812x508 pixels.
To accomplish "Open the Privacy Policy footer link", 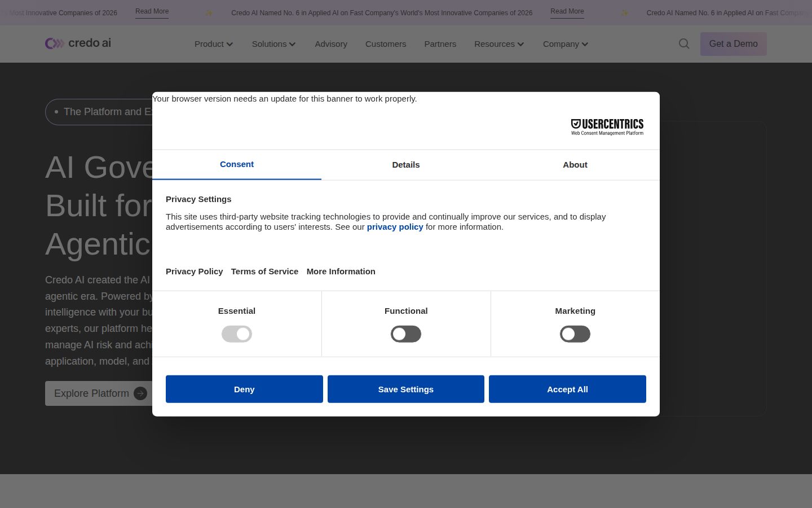I will pyautogui.click(x=194, y=271).
